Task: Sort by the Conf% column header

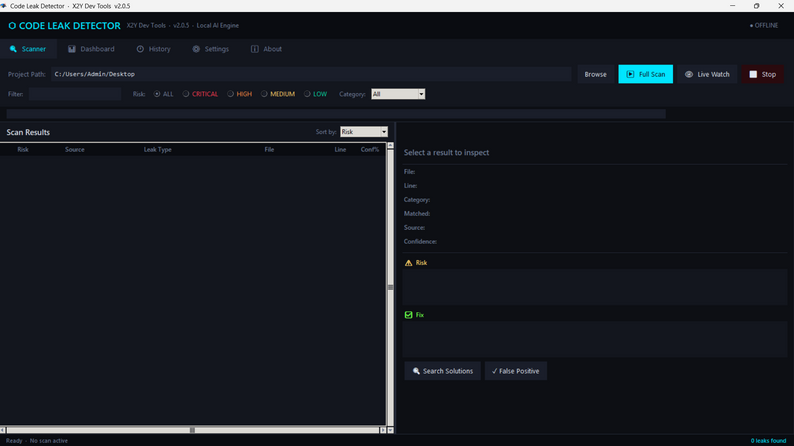Action: coord(370,149)
